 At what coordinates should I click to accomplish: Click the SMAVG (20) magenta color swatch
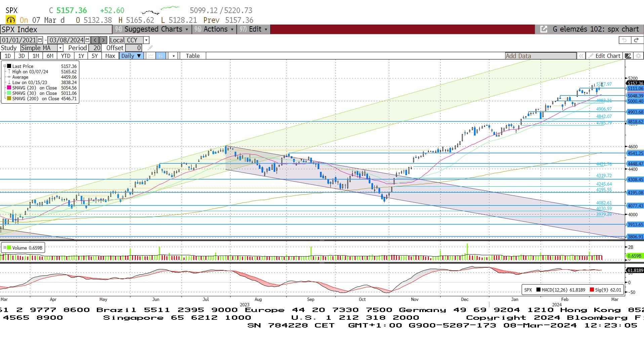click(9, 88)
